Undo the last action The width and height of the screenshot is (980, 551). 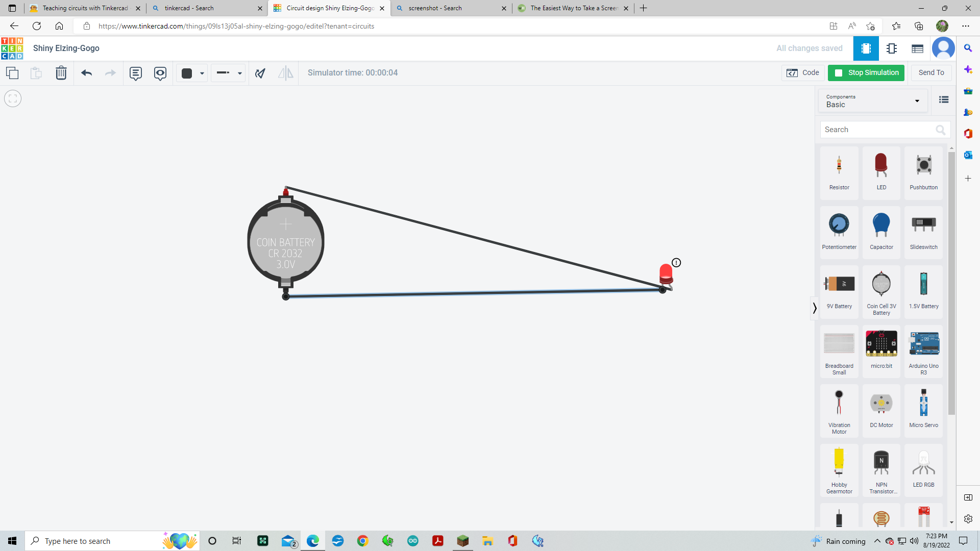tap(86, 73)
